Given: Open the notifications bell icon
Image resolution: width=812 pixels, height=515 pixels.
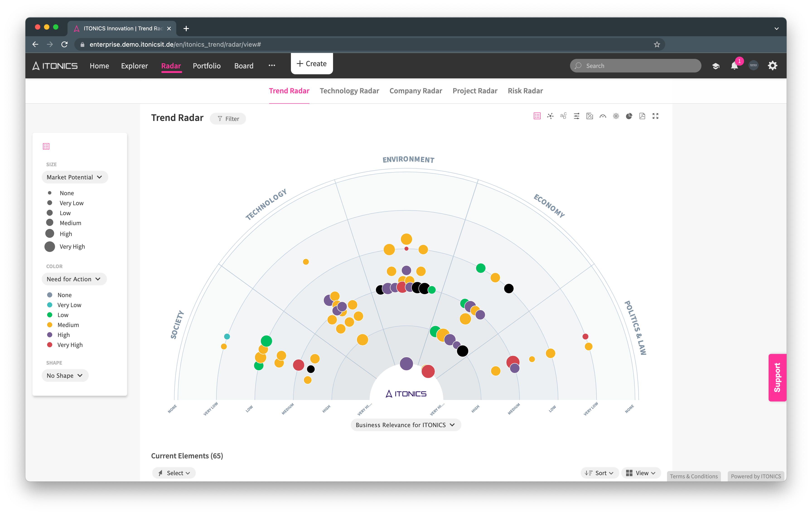Looking at the screenshot, I should click(x=735, y=66).
